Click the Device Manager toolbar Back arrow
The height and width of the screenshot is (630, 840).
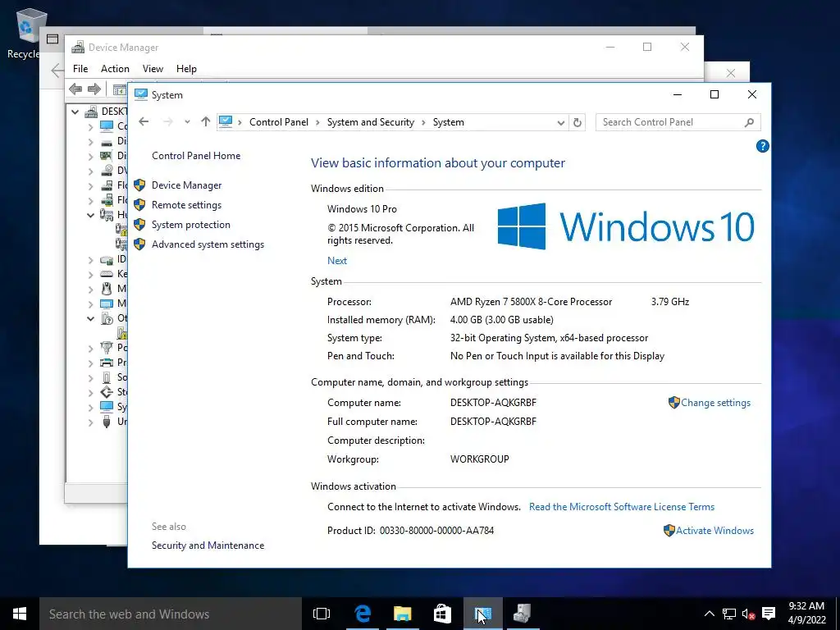[x=76, y=89]
